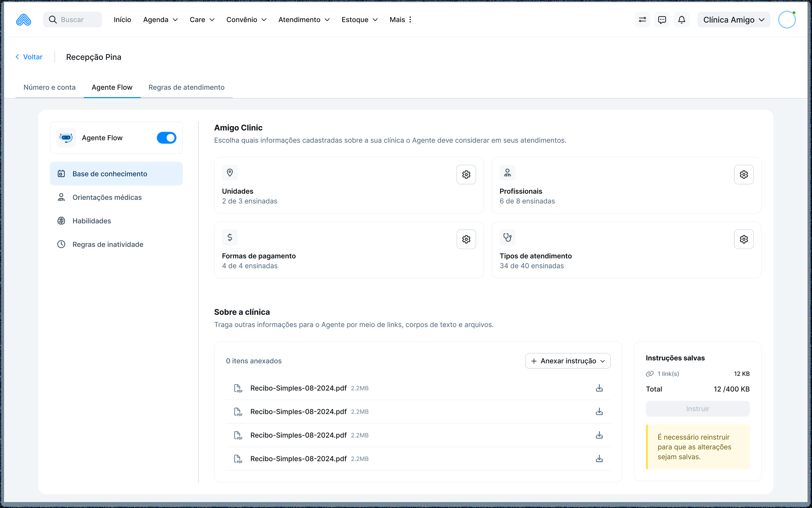Expand the Estoque dropdown menu
812x508 pixels.
coord(360,20)
